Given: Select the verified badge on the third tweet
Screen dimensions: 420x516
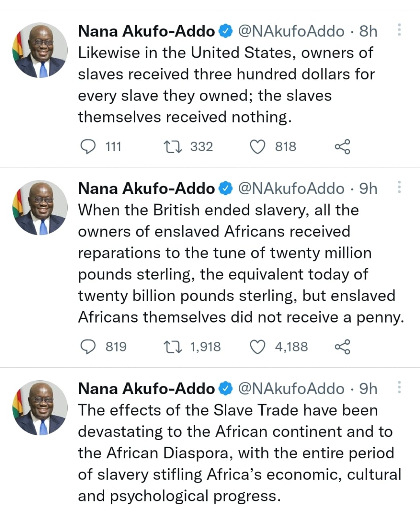Looking at the screenshot, I should (x=226, y=389).
